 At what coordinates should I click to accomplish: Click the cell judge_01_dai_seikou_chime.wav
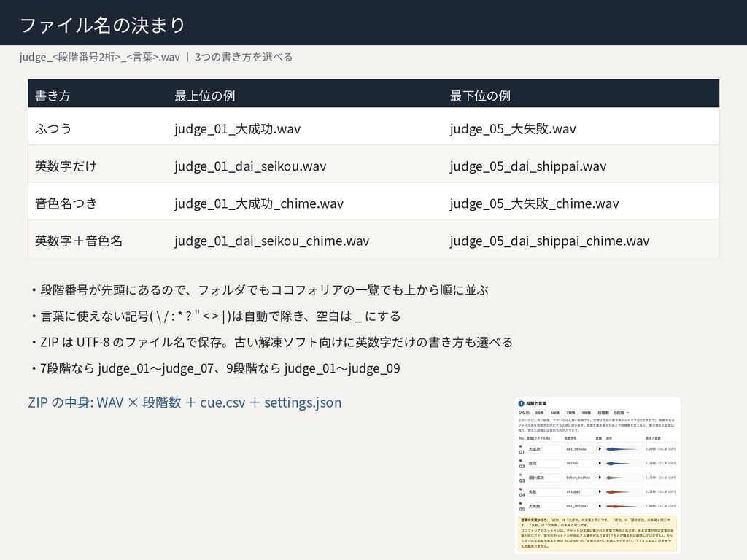[271, 241]
